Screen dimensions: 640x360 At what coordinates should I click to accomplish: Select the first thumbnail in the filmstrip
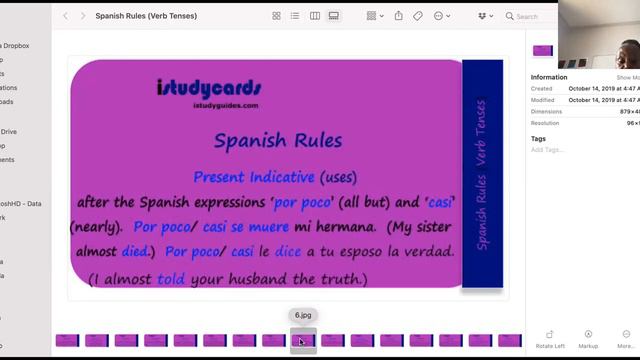[x=67, y=340]
